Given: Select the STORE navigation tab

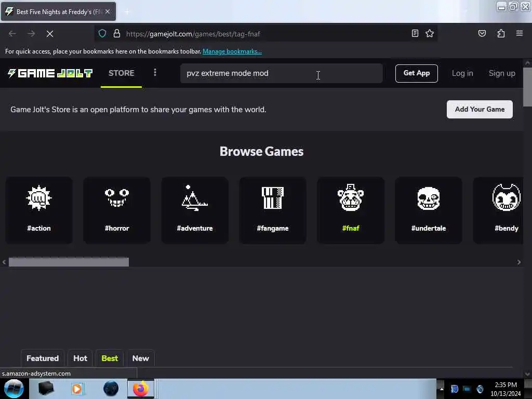Looking at the screenshot, I should 121,73.
